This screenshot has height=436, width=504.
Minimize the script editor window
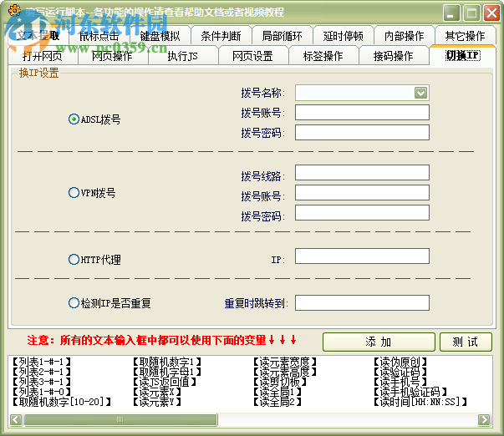[451, 13]
